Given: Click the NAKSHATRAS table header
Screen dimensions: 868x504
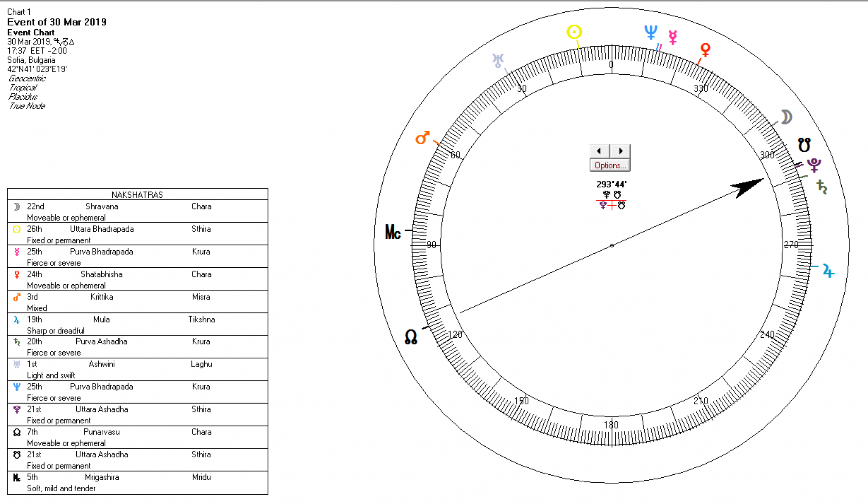Looking at the screenshot, I should point(137,195).
